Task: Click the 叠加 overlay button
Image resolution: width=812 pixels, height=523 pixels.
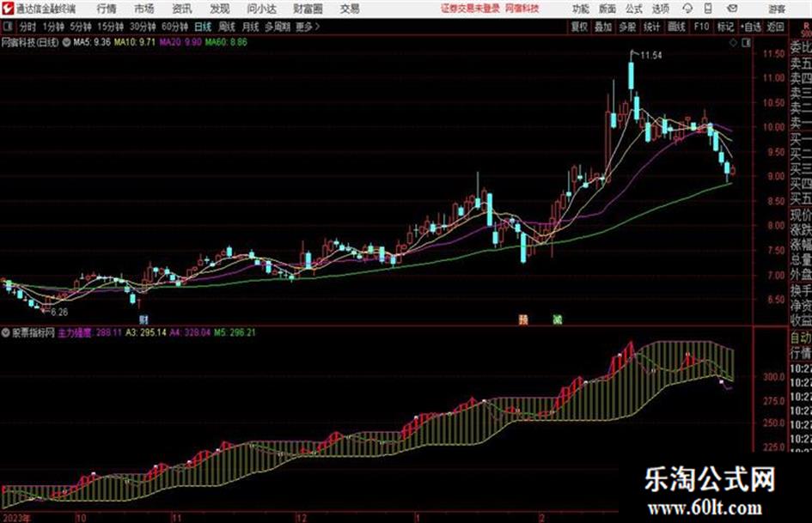Action: pyautogui.click(x=603, y=27)
